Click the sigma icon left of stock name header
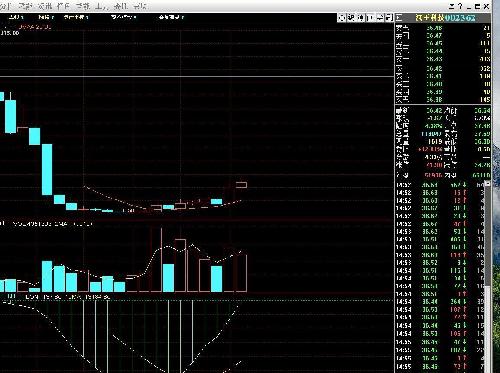 399,18
